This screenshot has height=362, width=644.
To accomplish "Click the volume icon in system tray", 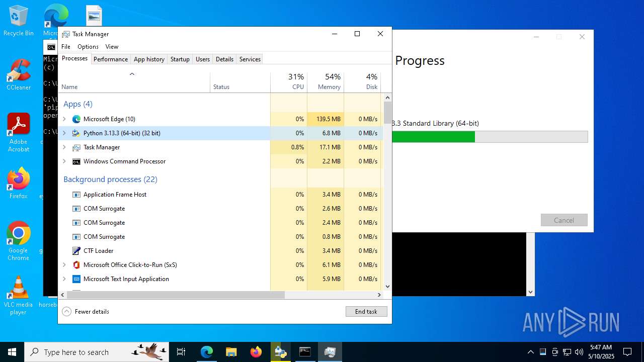I will pos(579,352).
